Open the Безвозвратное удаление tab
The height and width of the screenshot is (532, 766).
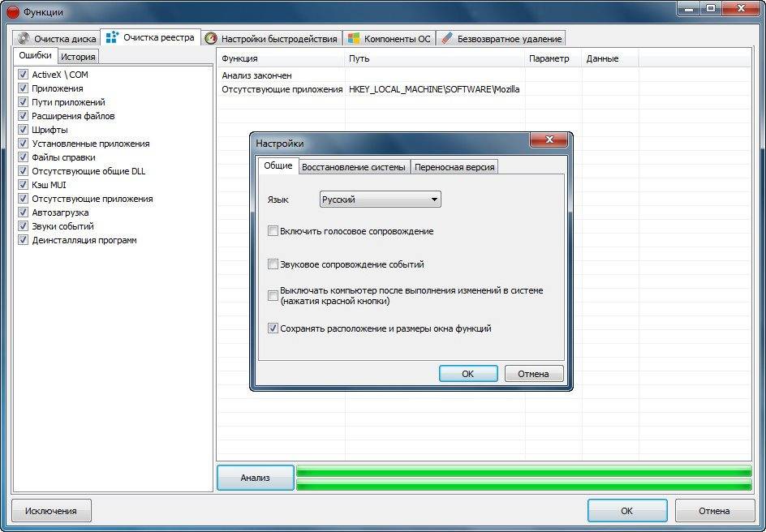click(x=501, y=39)
